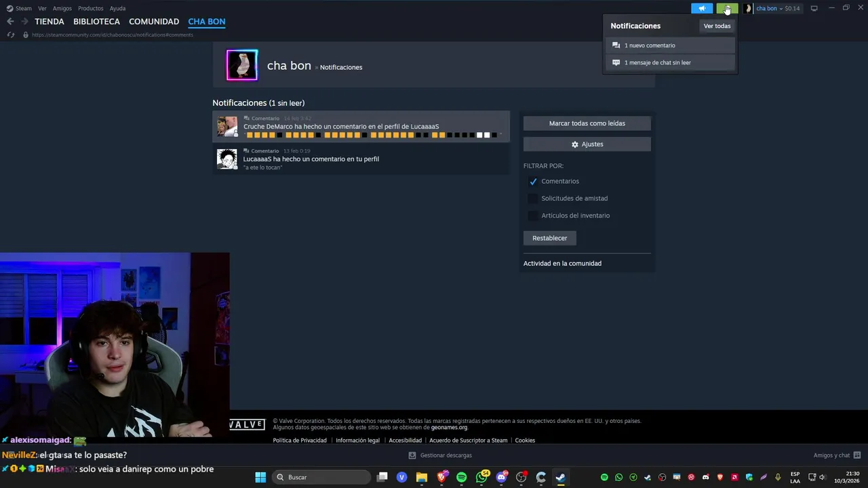868x488 pixels.
Task: Open the Productos menu
Action: pyautogui.click(x=91, y=8)
